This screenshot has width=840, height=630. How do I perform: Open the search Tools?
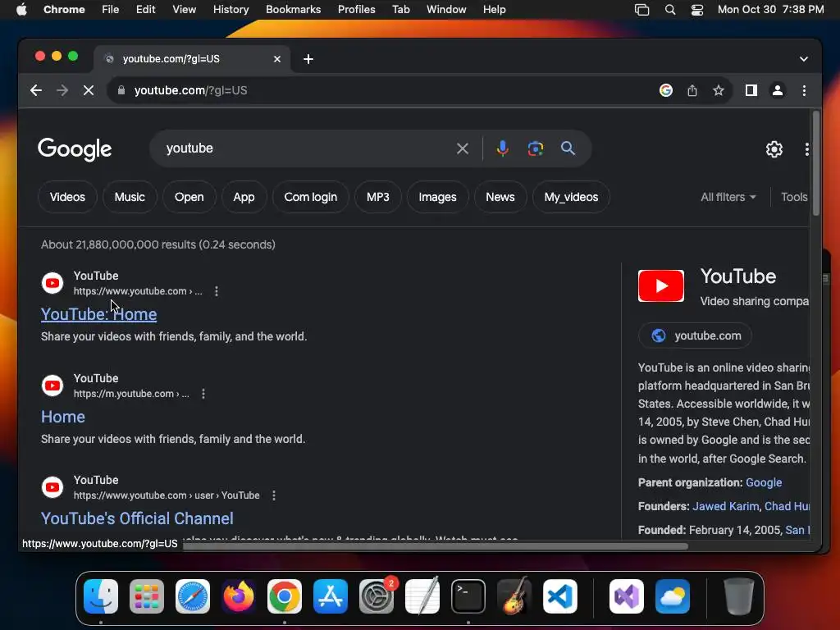point(794,197)
